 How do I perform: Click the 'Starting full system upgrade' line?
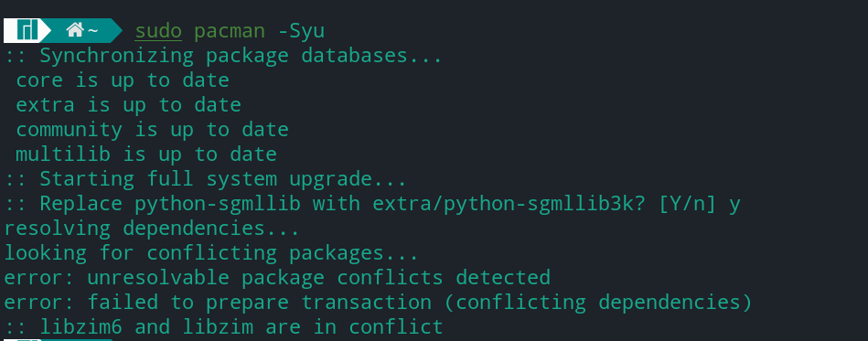(x=206, y=179)
